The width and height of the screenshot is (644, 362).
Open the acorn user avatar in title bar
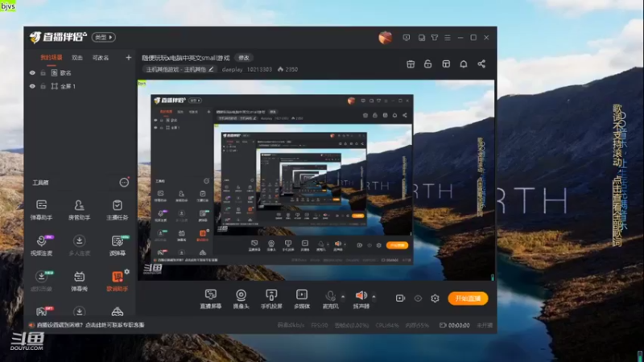[386, 37]
